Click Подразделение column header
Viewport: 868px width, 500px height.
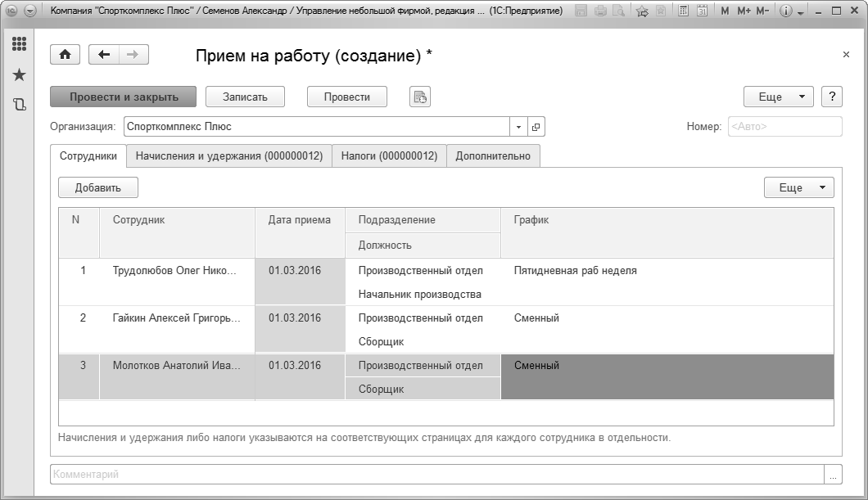[x=423, y=220]
